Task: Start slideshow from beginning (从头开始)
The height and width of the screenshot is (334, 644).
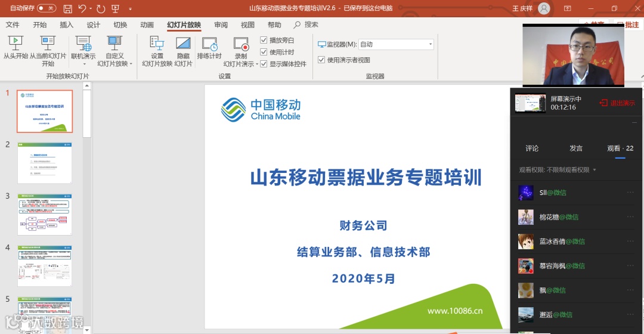Action: coord(15,47)
